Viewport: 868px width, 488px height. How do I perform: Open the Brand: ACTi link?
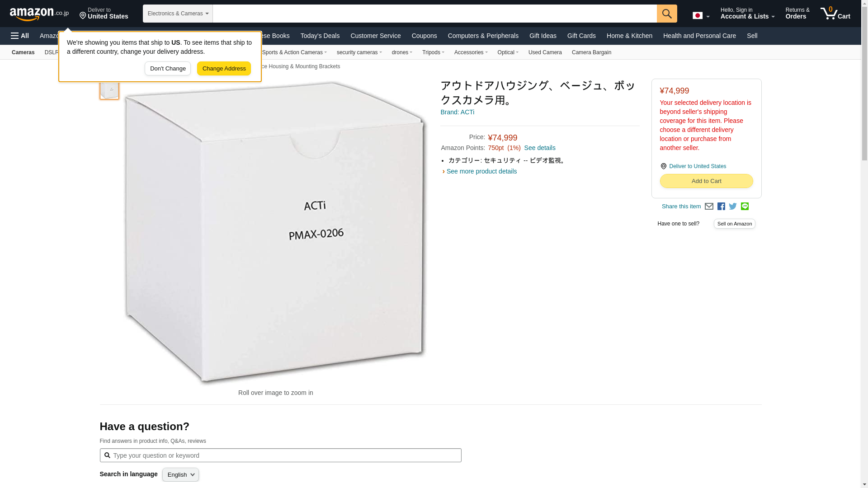[457, 112]
